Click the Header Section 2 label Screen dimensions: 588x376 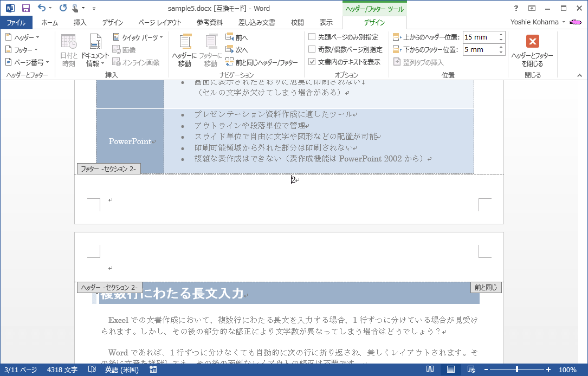pyautogui.click(x=109, y=288)
